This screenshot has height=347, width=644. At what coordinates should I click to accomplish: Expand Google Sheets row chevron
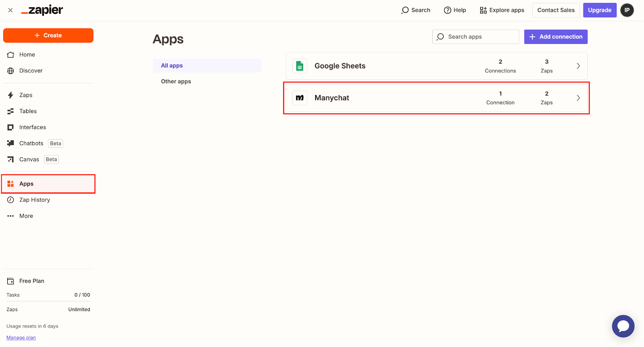[x=578, y=66]
